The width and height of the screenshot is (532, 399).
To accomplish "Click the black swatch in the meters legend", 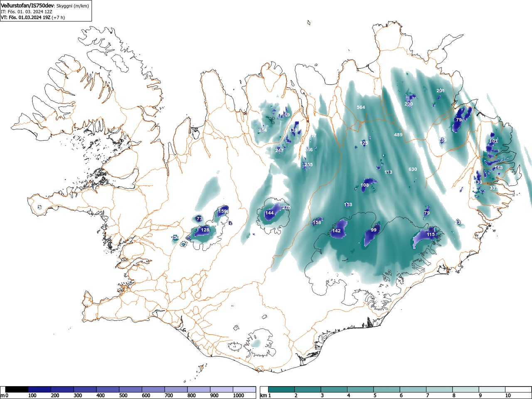I will [x=17, y=389].
